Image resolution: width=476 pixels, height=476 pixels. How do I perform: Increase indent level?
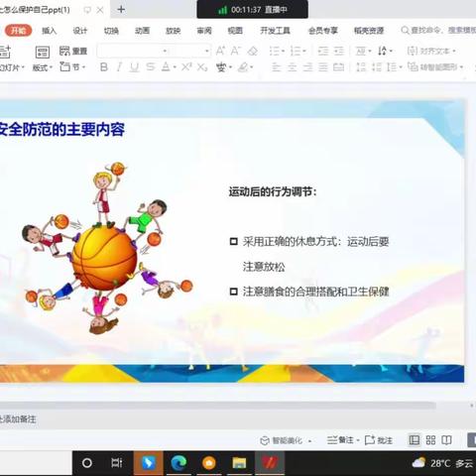(339, 51)
